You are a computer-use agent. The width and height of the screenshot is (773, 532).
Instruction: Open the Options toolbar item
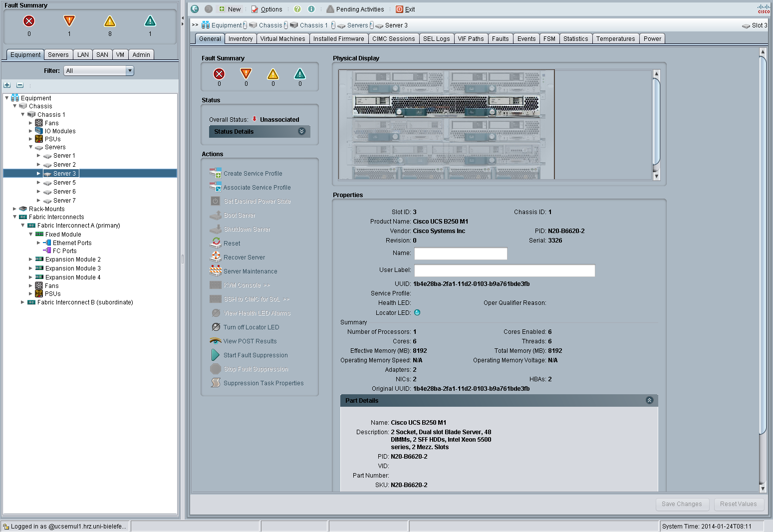267,9
